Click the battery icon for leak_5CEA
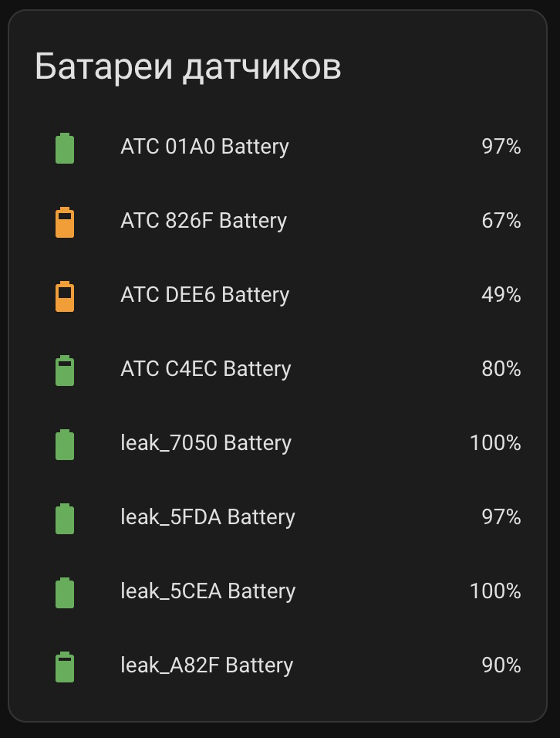 coord(65,592)
